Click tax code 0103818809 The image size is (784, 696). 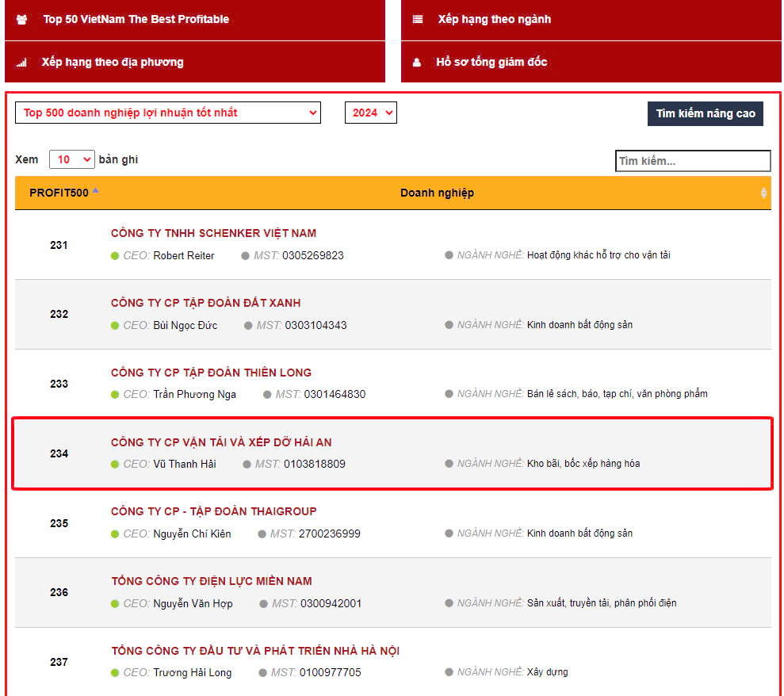point(315,464)
